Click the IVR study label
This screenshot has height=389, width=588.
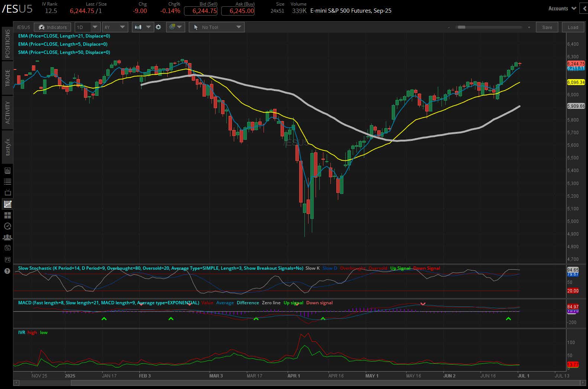pyautogui.click(x=22, y=333)
